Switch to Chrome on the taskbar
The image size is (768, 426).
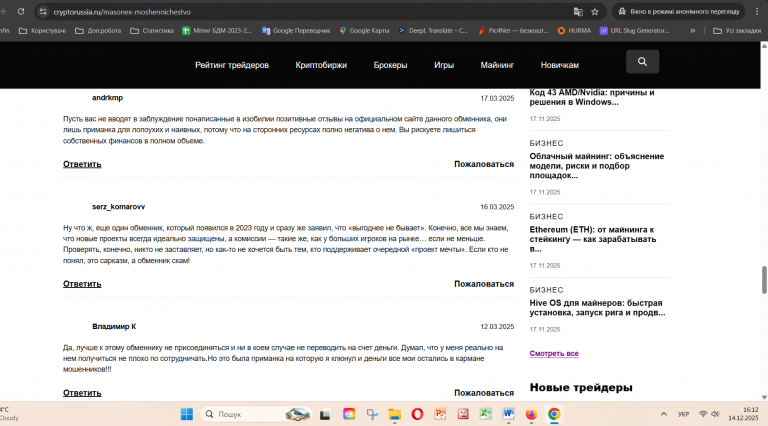[x=554, y=414]
